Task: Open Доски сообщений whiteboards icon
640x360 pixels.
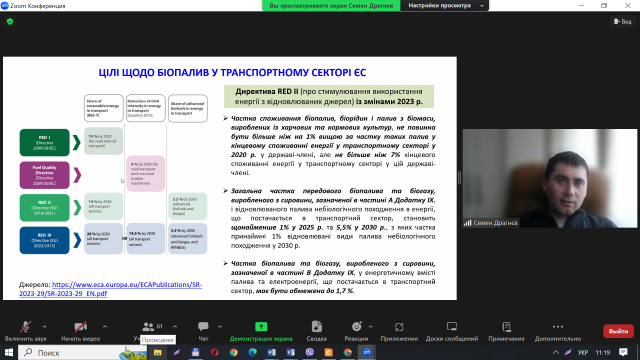Action: (452, 327)
